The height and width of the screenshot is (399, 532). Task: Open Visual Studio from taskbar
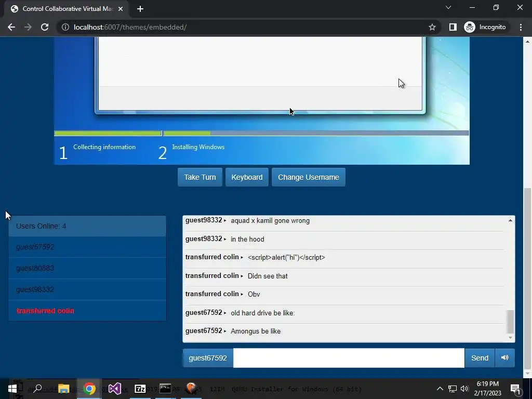pyautogui.click(x=115, y=389)
